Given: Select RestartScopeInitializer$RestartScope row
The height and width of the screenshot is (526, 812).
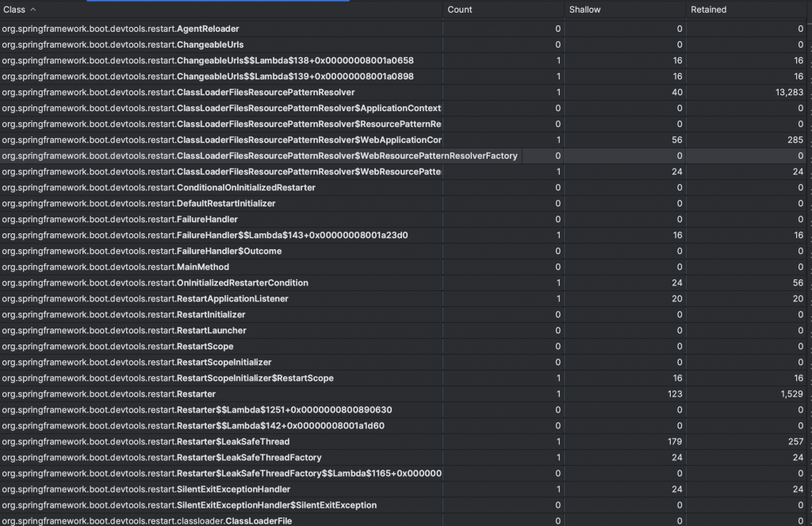Looking at the screenshot, I should pos(404,378).
